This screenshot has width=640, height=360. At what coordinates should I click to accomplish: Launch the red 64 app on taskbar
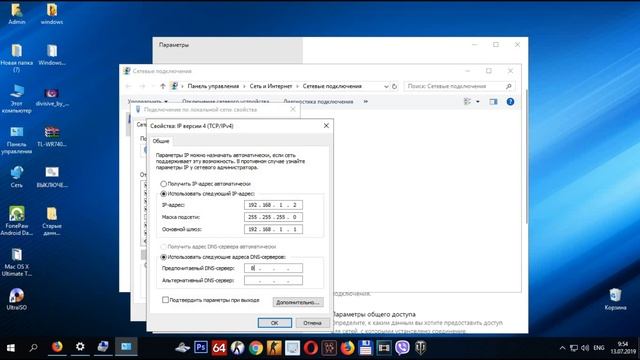(x=219, y=348)
